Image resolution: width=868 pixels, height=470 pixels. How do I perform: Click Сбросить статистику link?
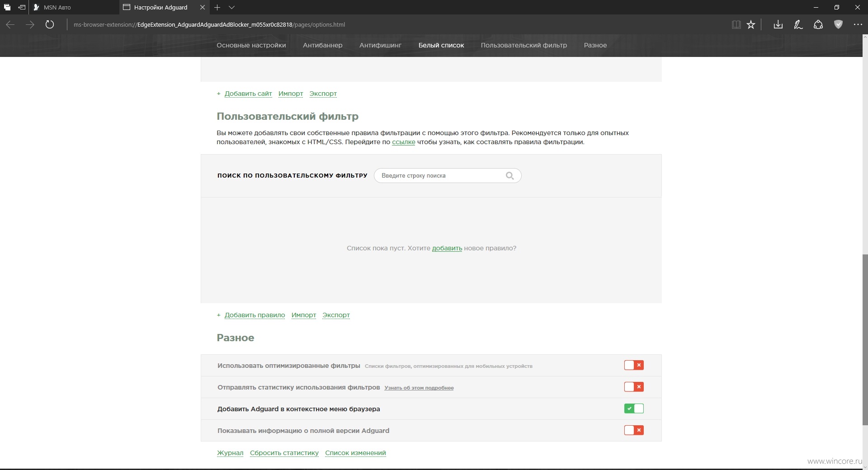click(284, 453)
